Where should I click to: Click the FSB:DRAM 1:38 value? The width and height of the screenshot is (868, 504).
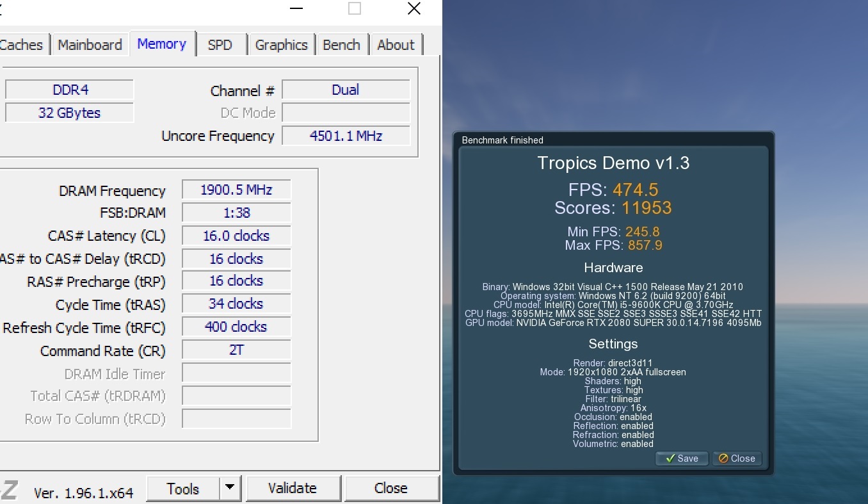click(x=236, y=213)
